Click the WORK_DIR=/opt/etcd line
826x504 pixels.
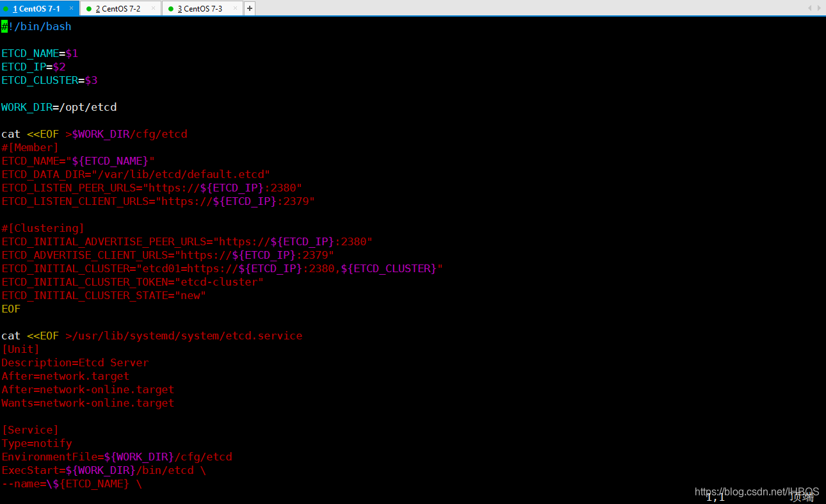point(59,107)
